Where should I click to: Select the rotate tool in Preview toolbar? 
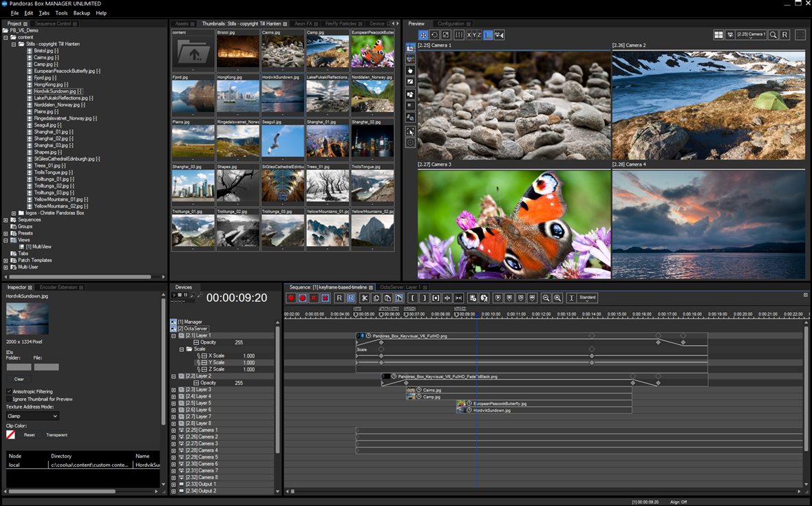434,35
